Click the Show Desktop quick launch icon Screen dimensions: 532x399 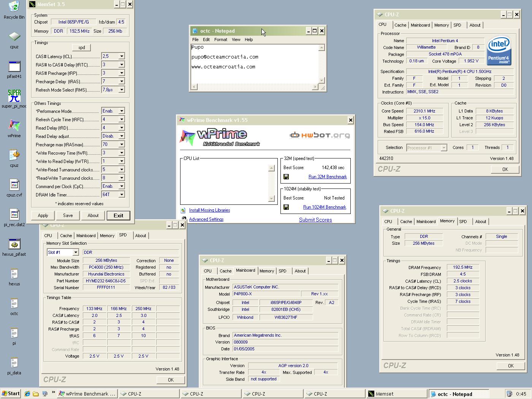[44, 394]
